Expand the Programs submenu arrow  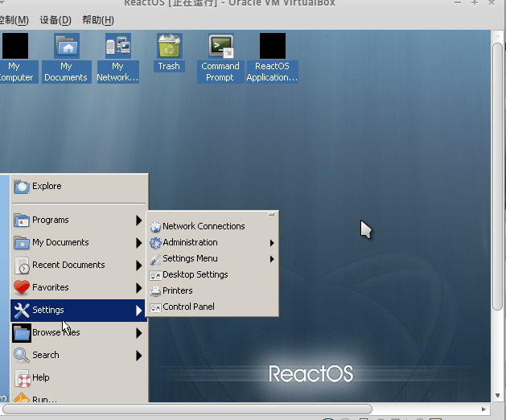pos(138,220)
